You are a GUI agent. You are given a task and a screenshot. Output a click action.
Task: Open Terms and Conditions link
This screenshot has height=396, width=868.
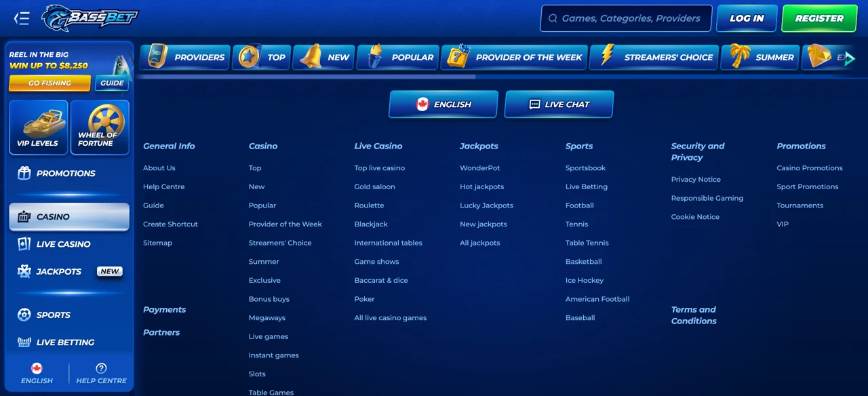coord(693,315)
